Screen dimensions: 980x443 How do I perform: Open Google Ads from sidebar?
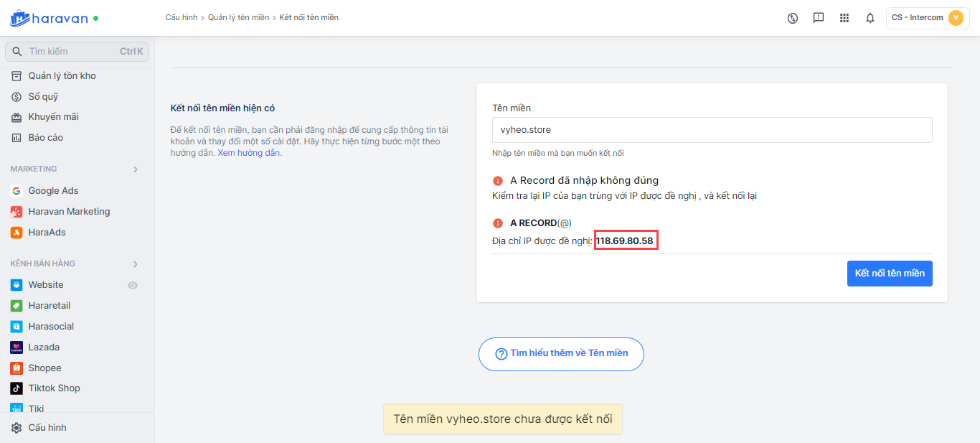(53, 191)
